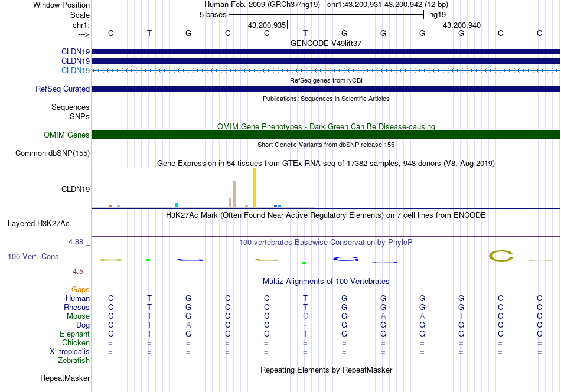This screenshot has height=392, width=561.
Task: Open the H3K27Ac Mark track title
Action: pos(326,215)
